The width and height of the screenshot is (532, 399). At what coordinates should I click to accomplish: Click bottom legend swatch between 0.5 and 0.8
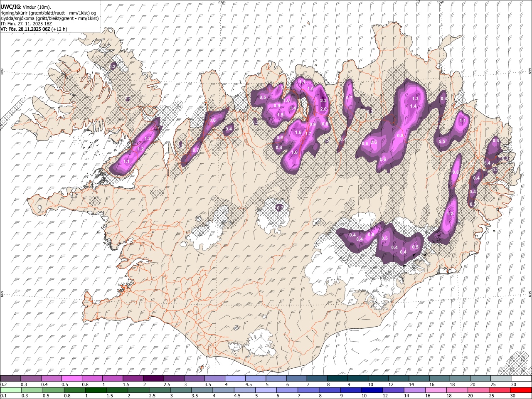[54, 390]
